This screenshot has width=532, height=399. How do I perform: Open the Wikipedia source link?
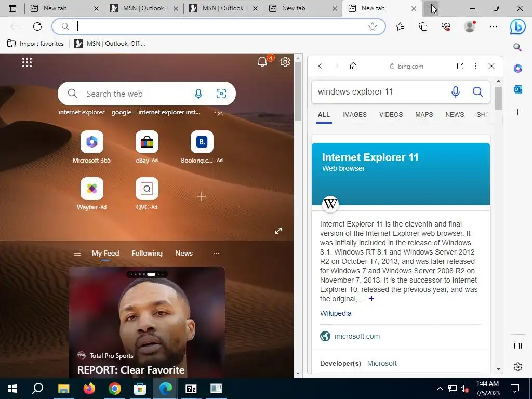point(336,313)
